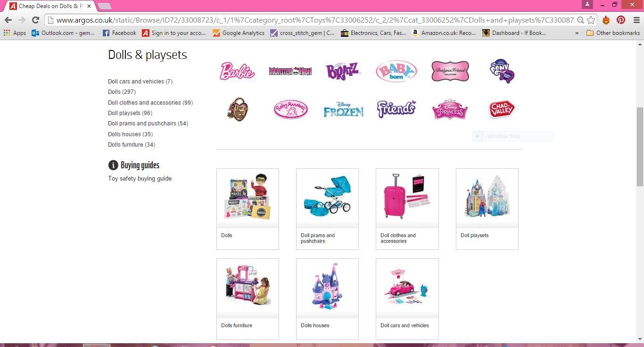Select the Cheap Deals on Dolls tab
This screenshot has height=347, width=644.
click(50, 6)
